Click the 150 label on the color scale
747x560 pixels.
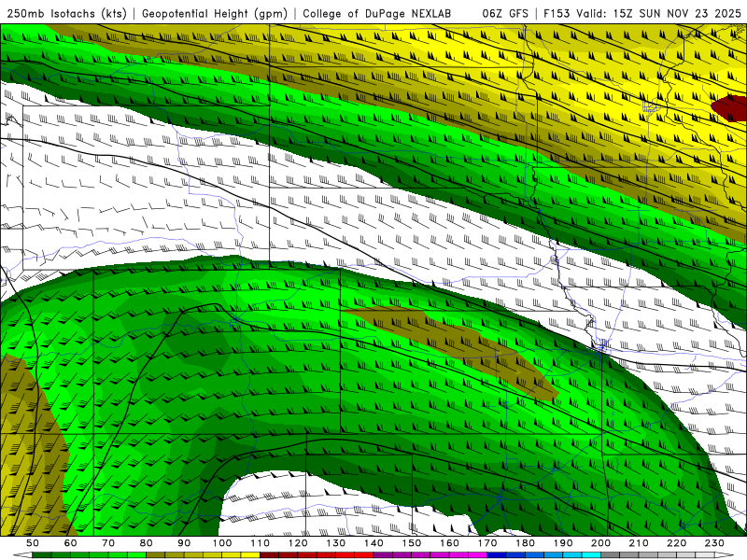coord(412,543)
